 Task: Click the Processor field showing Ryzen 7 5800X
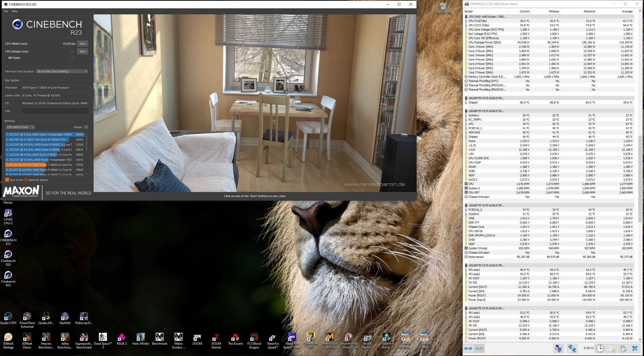tap(55, 88)
